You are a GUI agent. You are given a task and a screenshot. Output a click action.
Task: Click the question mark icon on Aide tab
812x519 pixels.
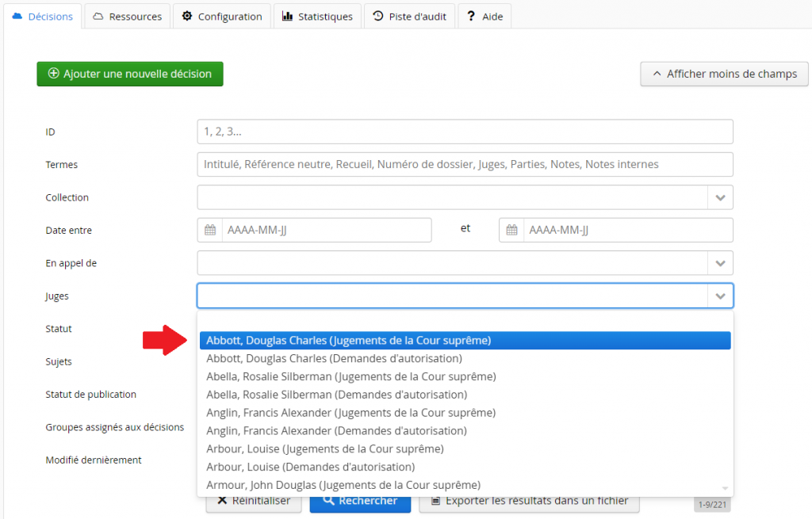[x=471, y=16]
